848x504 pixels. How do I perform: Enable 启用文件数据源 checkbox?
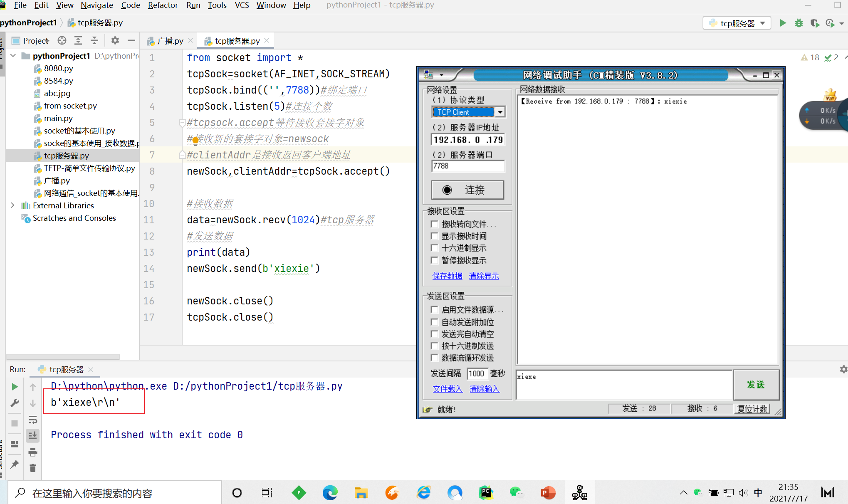point(435,310)
